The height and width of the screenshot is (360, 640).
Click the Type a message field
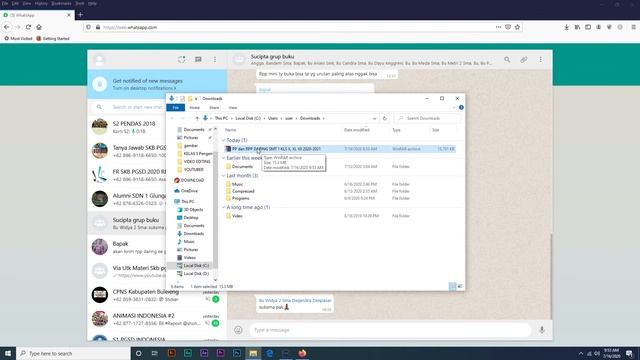tap(390, 330)
